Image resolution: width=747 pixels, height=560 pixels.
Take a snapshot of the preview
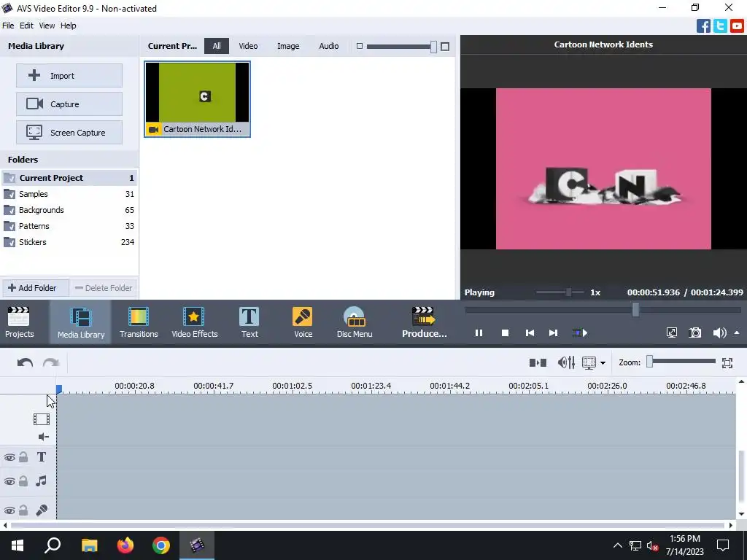[695, 332]
